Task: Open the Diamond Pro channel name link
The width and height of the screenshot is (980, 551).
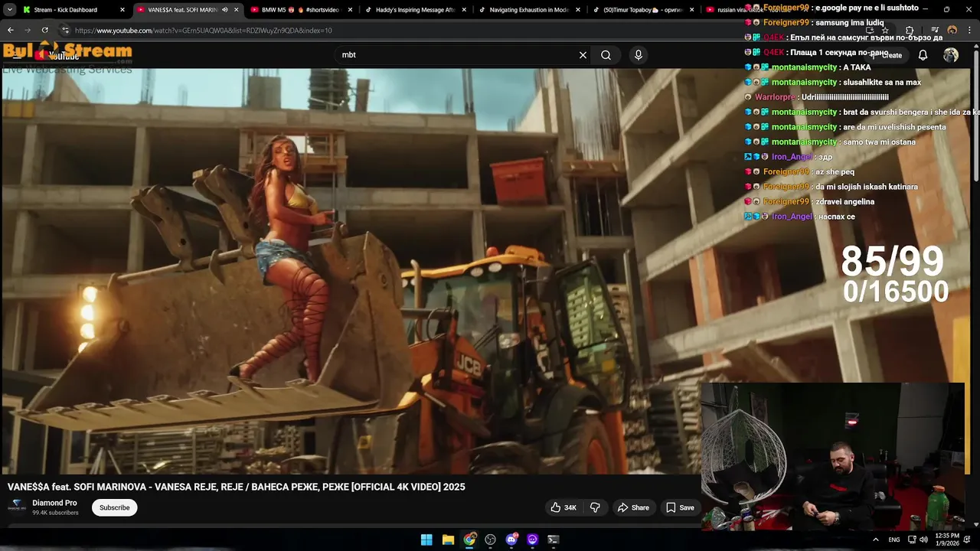Action: (x=54, y=503)
